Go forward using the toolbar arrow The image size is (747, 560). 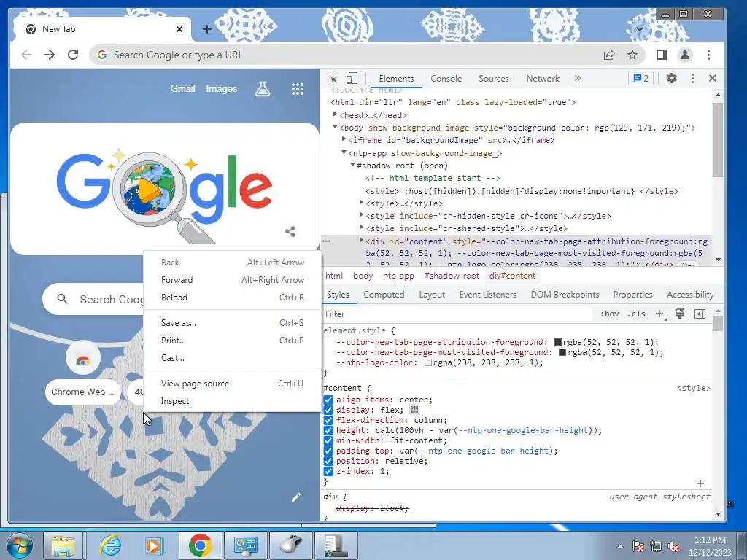tap(50, 55)
